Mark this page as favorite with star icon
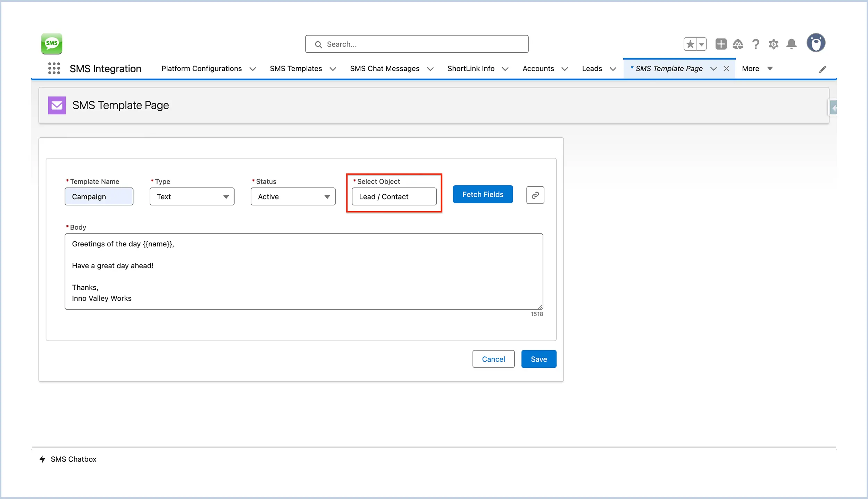868x499 pixels. click(690, 44)
